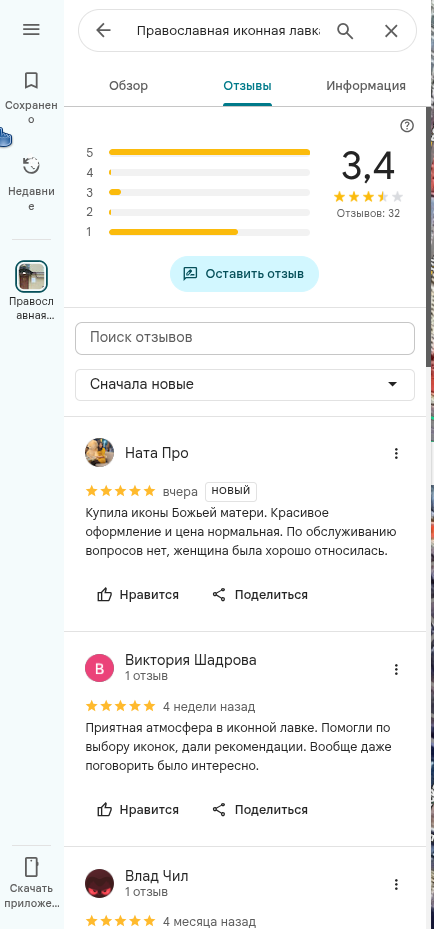Click the download app phone icon

(31, 866)
